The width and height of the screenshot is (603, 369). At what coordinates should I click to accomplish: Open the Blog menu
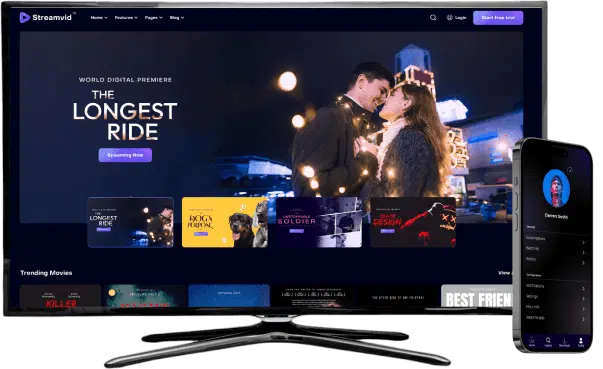(177, 18)
